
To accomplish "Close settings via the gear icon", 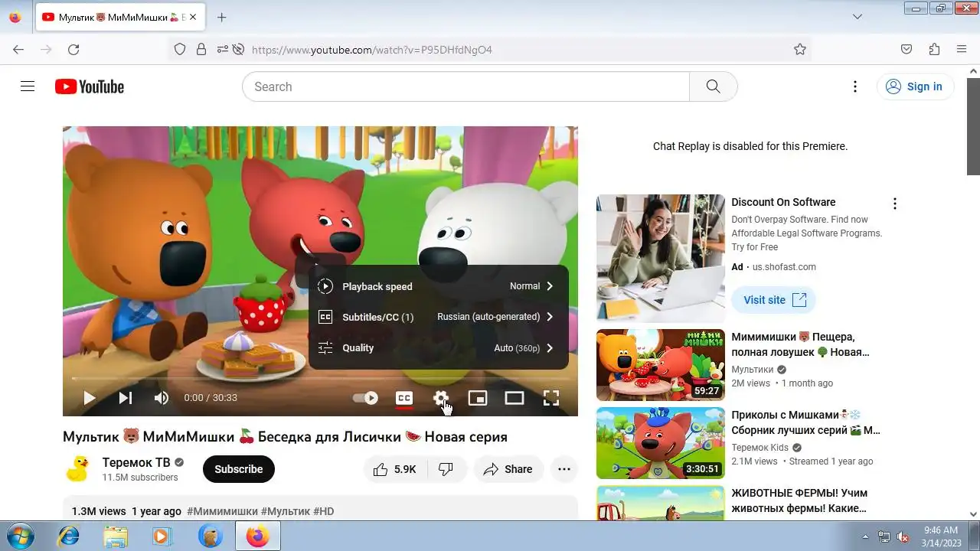I will [x=440, y=398].
